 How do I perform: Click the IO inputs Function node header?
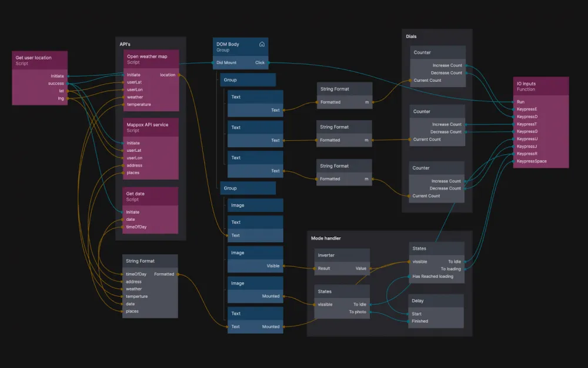pos(541,86)
